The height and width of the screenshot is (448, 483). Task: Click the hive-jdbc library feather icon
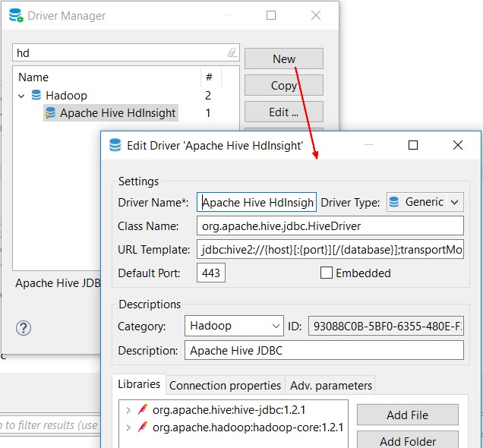coord(141,410)
